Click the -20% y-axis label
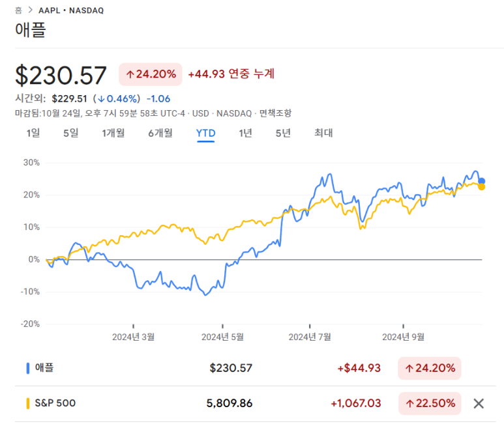Image resolution: width=504 pixels, height=426 pixels. coord(30,324)
